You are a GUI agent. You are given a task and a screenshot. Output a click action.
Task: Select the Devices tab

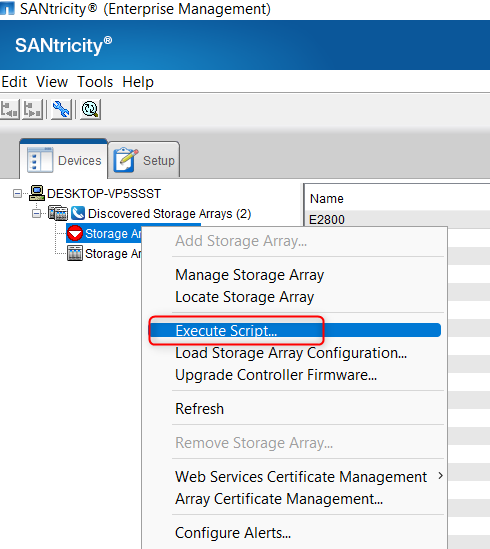(x=63, y=159)
